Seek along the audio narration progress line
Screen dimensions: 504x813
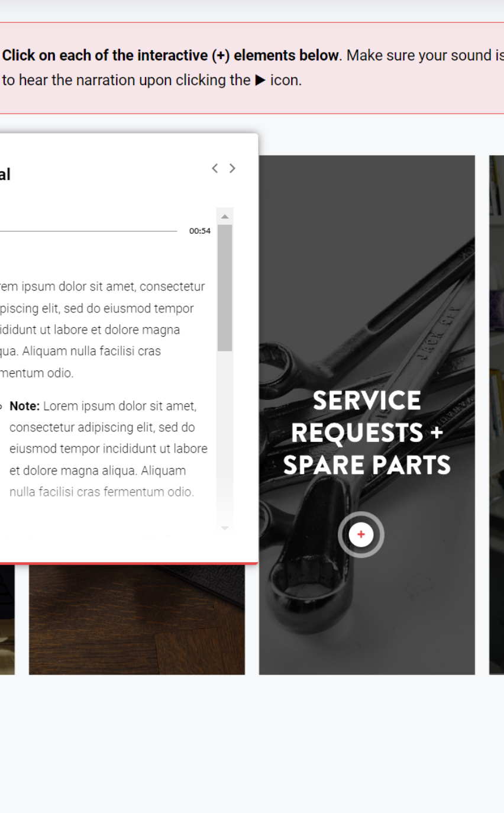88,231
